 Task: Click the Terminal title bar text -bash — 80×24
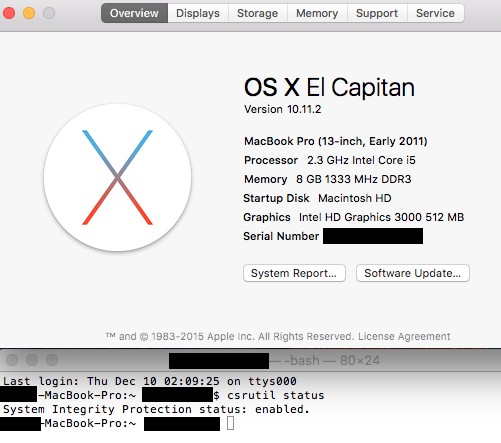pyautogui.click(x=332, y=360)
